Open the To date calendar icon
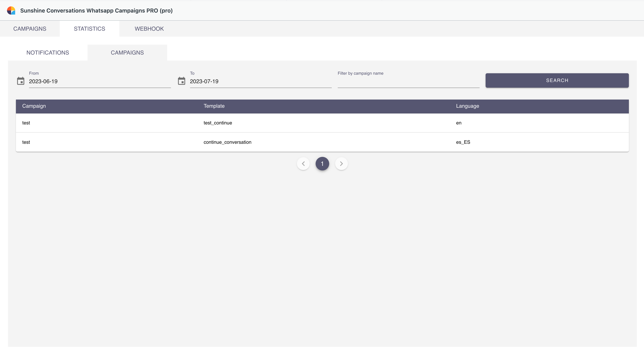This screenshot has width=644, height=350. point(181,81)
